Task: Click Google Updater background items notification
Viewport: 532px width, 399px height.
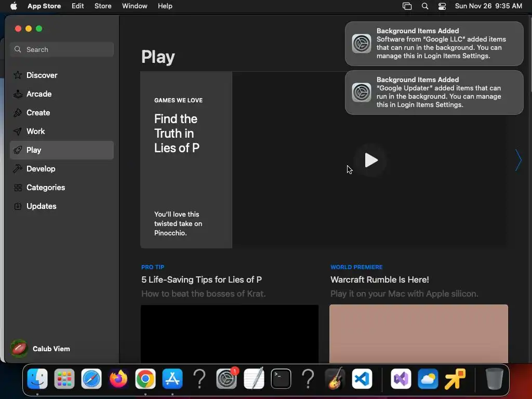Action: 434,92
